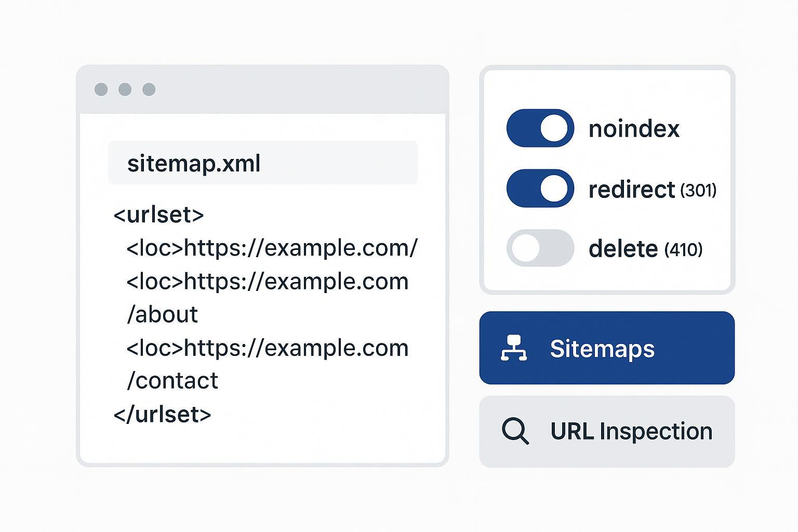
Task: Click the noindex label text
Action: pos(634,129)
